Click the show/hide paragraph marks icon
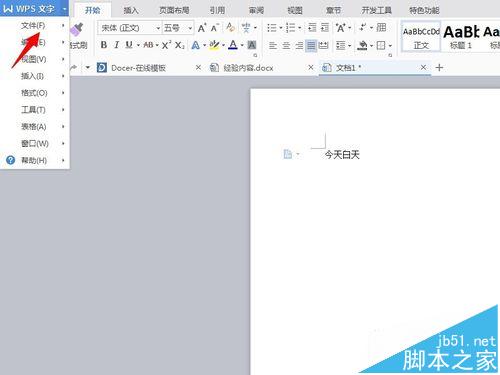500x375 pixels. click(363, 27)
